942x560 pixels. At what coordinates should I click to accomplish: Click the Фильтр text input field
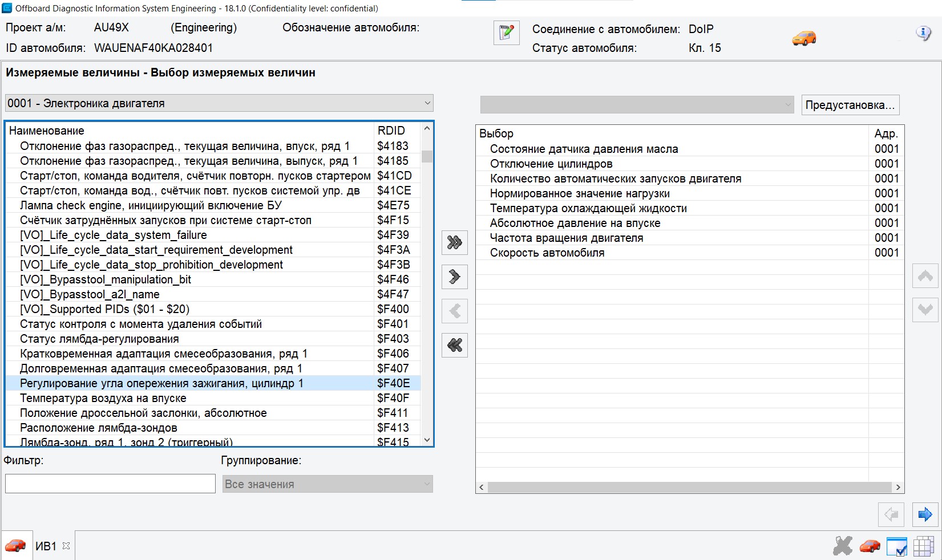pyautogui.click(x=110, y=484)
